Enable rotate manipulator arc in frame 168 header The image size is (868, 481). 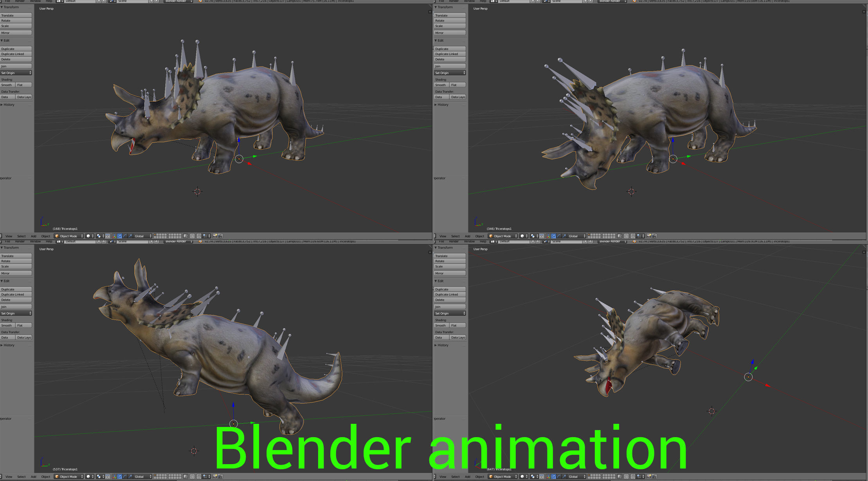125,236
